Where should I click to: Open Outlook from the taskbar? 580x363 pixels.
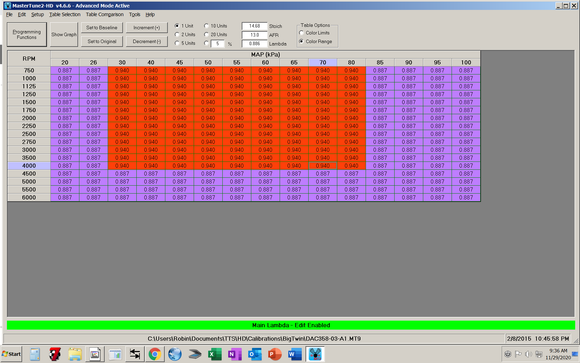pos(254,354)
